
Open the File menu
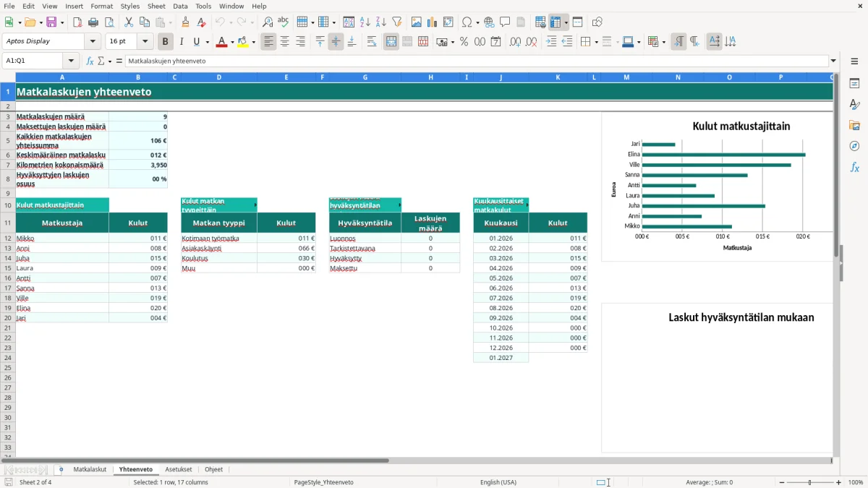coord(9,6)
